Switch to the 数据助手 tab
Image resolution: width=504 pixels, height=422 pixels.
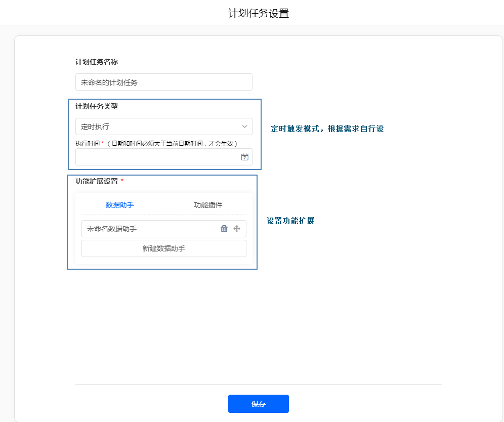119,205
